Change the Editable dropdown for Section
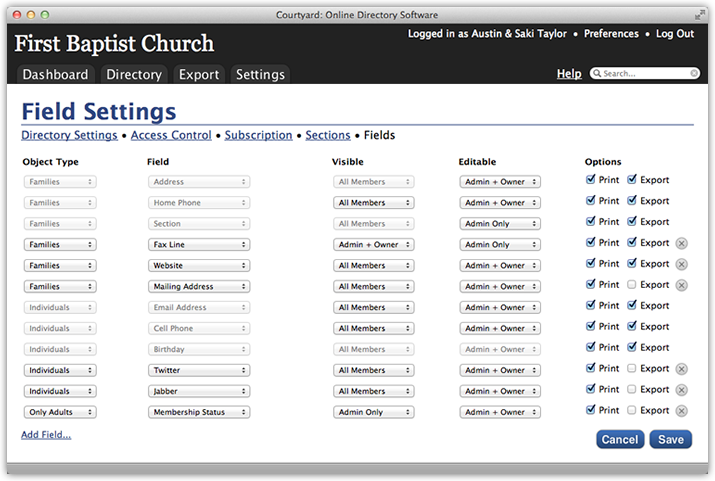 tap(500, 224)
